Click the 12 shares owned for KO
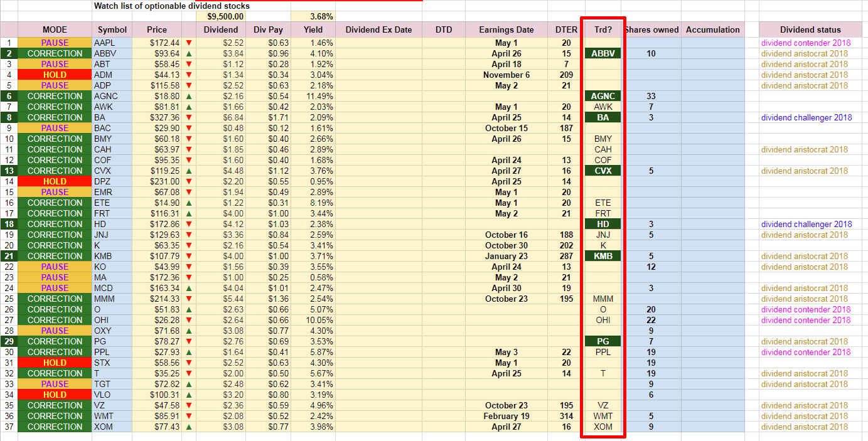This screenshot has height=441, width=868. click(x=651, y=267)
